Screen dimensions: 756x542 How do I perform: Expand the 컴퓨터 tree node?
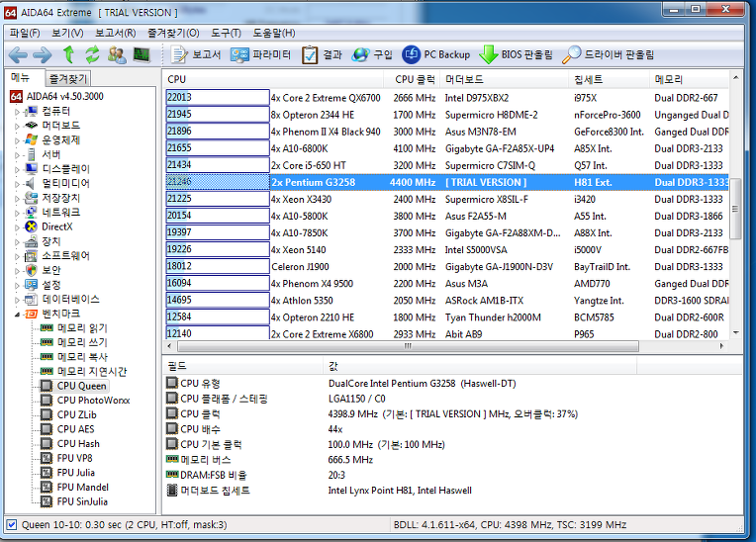coord(17,112)
